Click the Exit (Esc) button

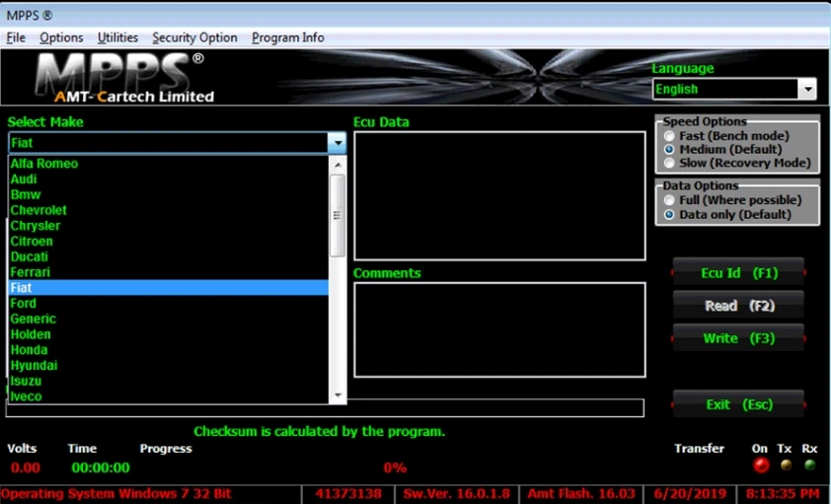pyautogui.click(x=739, y=405)
